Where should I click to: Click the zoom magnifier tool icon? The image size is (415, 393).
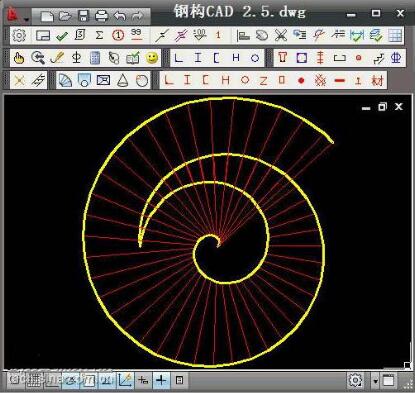point(38,58)
